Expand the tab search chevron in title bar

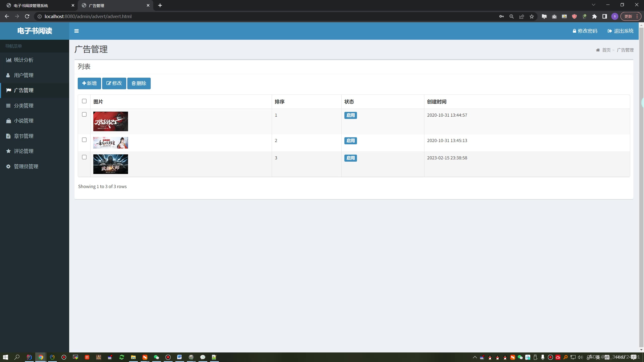click(593, 5)
